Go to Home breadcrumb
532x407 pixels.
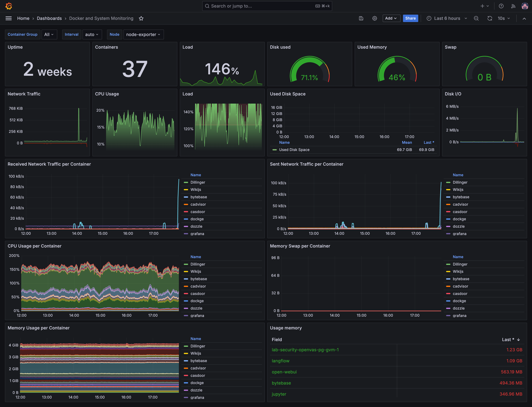click(x=23, y=18)
